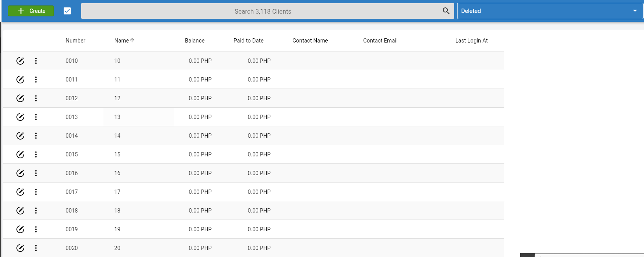This screenshot has height=257, width=644.
Task: Open more actions menu for client 0017
Action: 36,192
